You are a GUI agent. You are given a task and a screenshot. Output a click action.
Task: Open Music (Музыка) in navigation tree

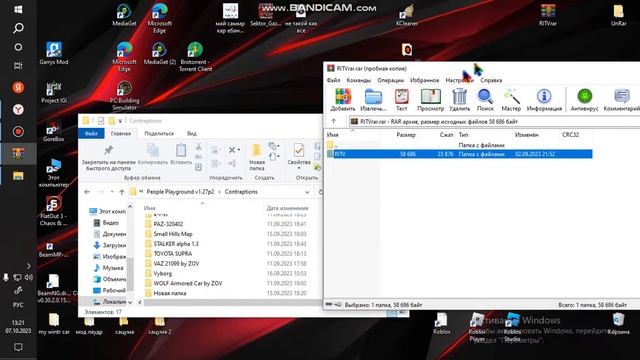click(109, 268)
